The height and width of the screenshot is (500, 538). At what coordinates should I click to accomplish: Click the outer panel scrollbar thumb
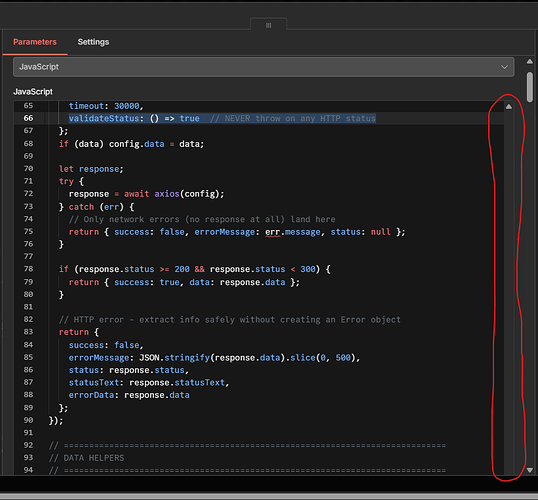(530, 87)
